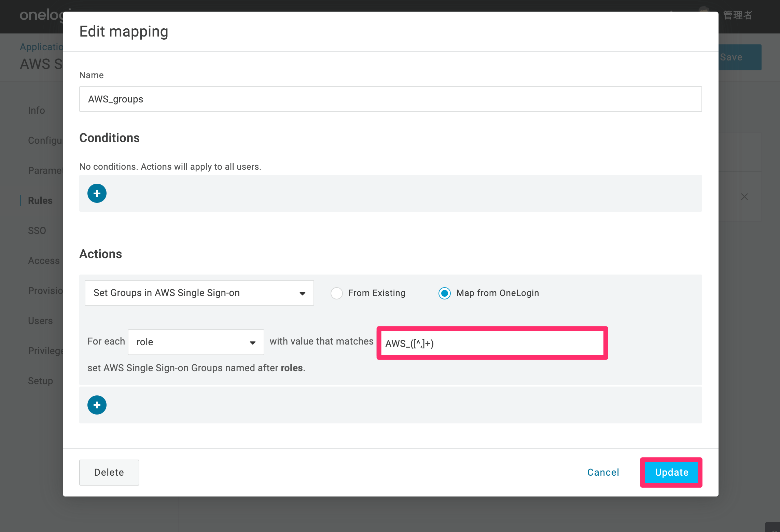This screenshot has height=532, width=780.
Task: Select the From Existing radio option
Action: tap(337, 293)
